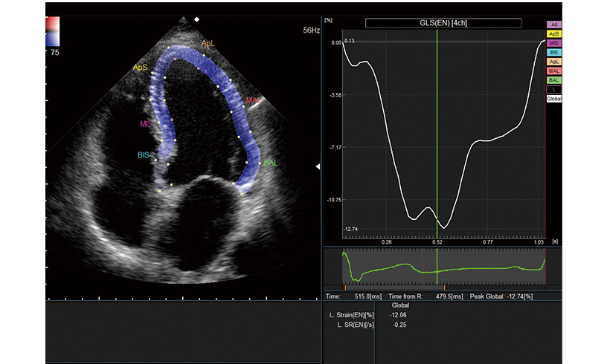Toggle the purple MIS segment curve
The height and width of the screenshot is (364, 607).
click(x=554, y=43)
